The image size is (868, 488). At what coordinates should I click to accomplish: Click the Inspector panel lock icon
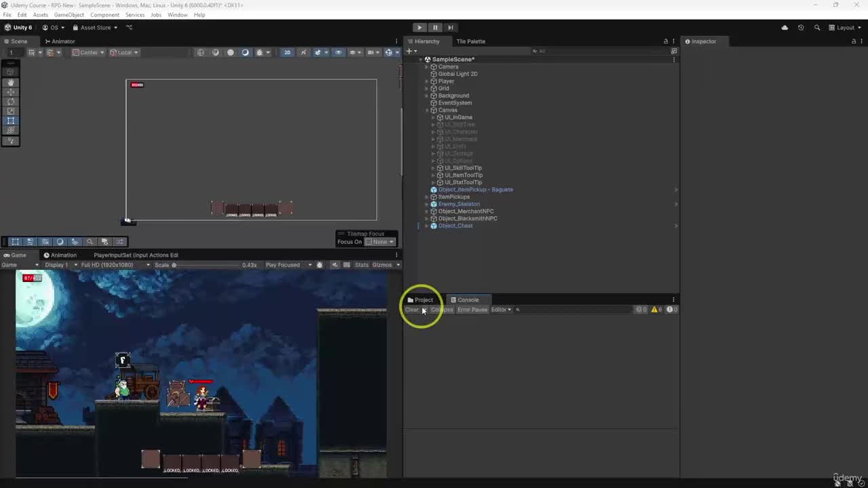tap(853, 41)
